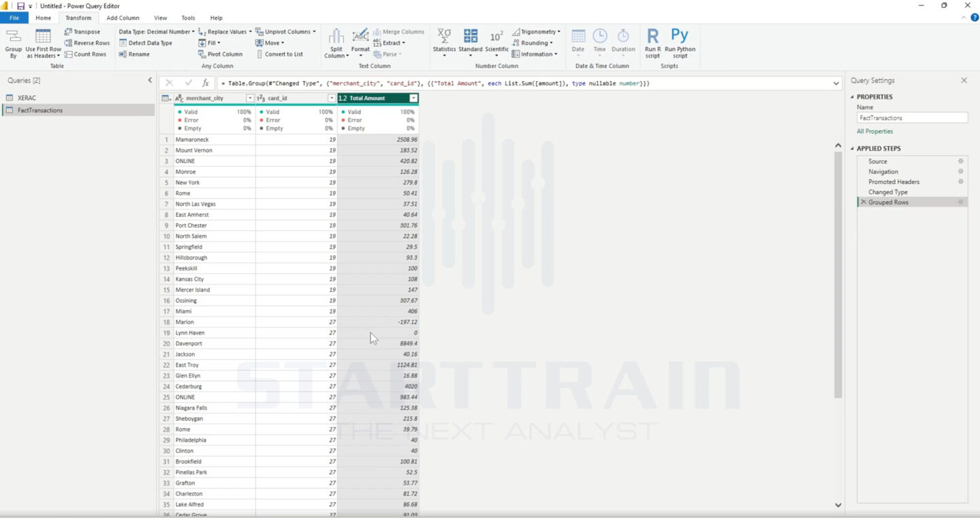Open the Replace Values dropdown
The image size is (980, 518).
pos(225,31)
